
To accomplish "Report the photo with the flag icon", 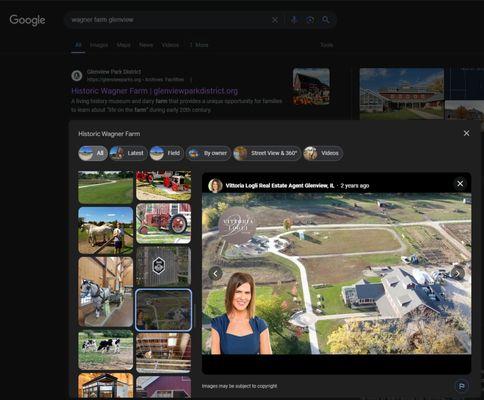I will [x=462, y=386].
